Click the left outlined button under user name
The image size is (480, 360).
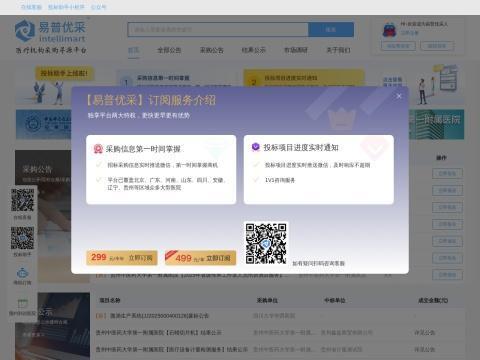pos(398,46)
